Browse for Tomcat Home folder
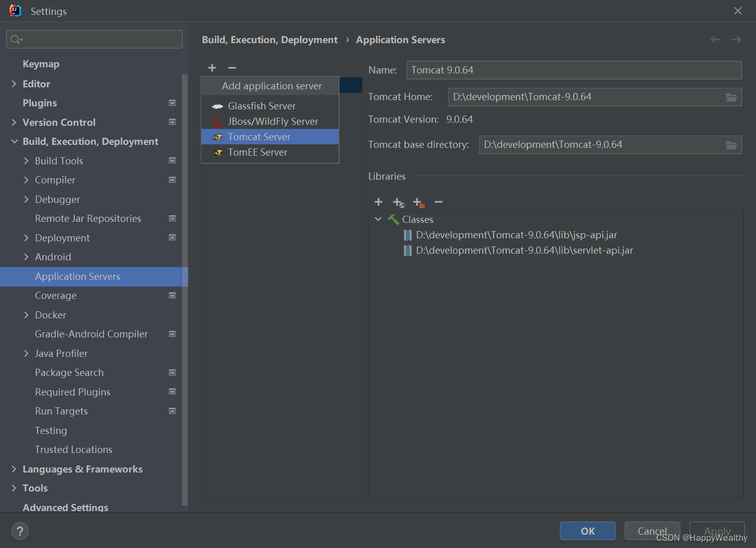 [x=731, y=97]
